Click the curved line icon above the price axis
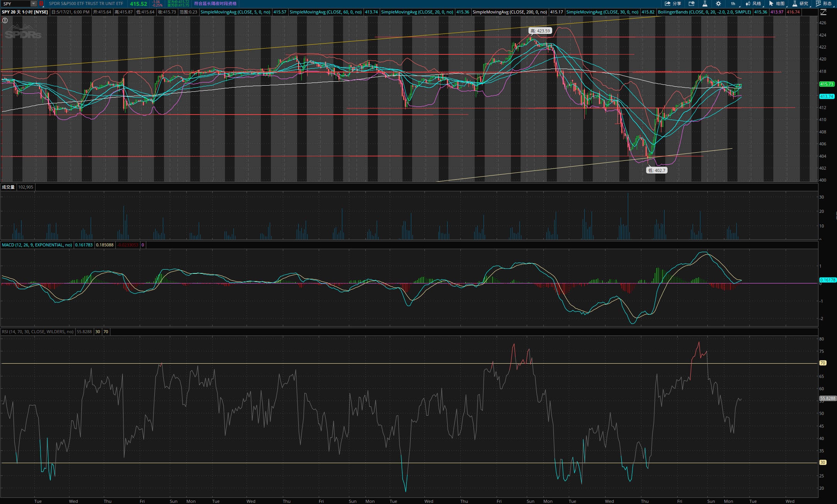837x504 pixels. (x=823, y=12)
